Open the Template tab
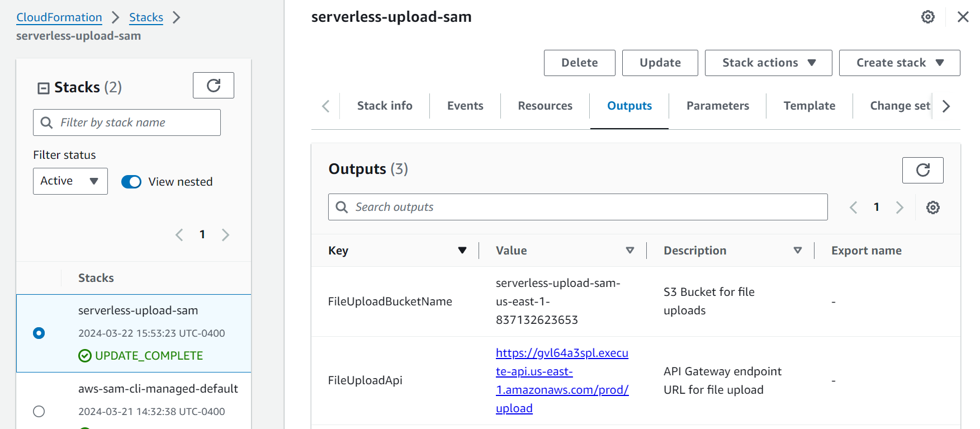 pyautogui.click(x=809, y=106)
